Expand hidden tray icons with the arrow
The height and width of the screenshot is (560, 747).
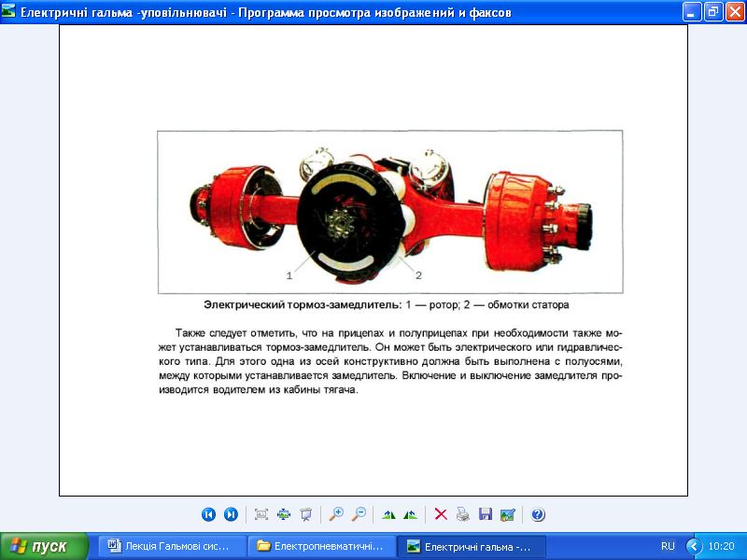click(x=694, y=546)
